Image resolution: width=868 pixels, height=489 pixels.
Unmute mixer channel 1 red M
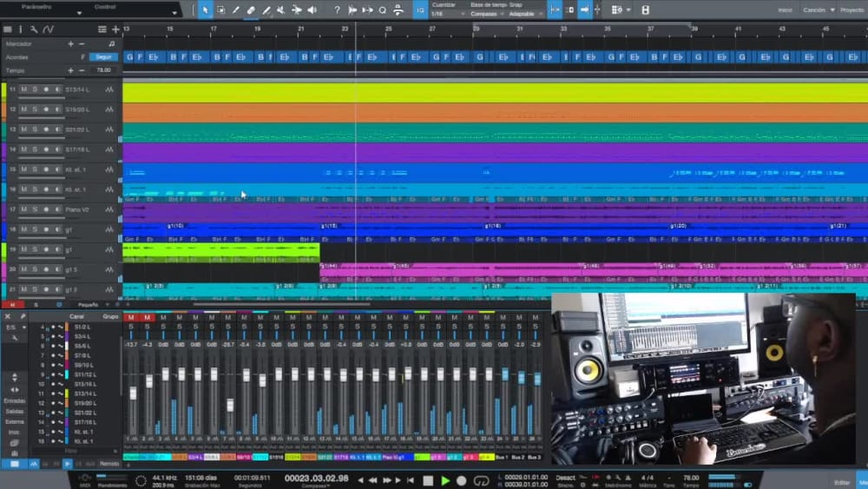point(131,317)
